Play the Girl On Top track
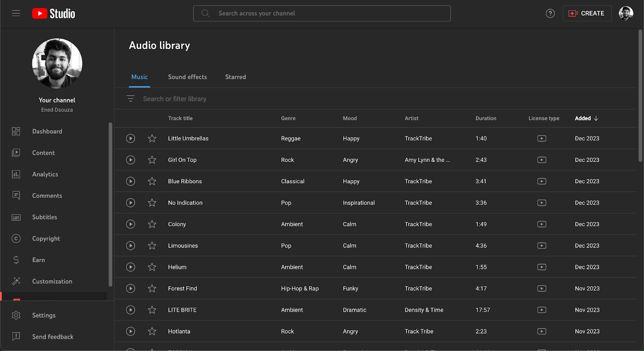 pyautogui.click(x=130, y=160)
